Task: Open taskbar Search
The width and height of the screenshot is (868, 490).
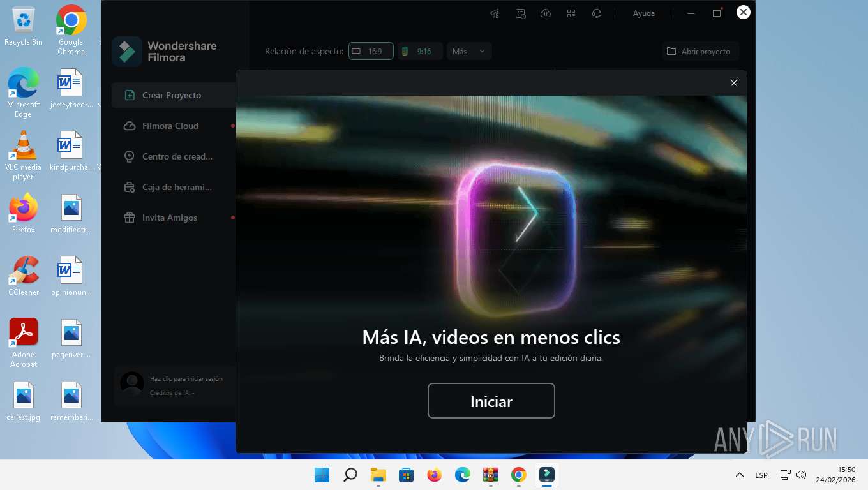Action: pos(350,475)
